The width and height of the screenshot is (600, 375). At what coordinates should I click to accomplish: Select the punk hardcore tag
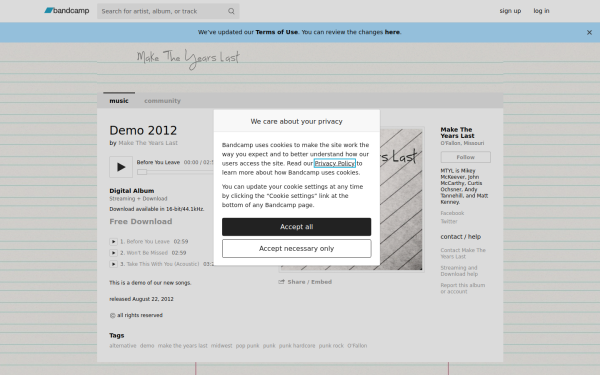pyautogui.click(x=297, y=346)
